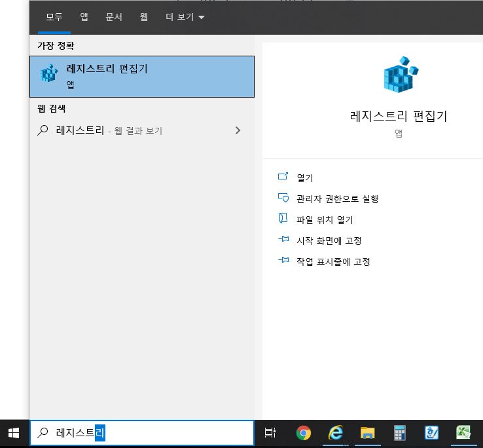Viewport: 483px width, 448px height.
Task: Select 시작 화면에 고정
Action: [x=329, y=240]
